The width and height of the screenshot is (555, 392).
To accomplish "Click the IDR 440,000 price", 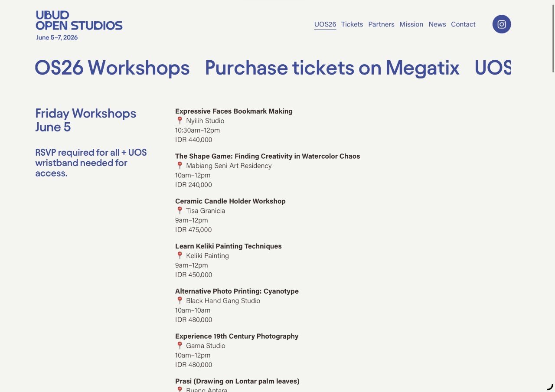I will point(194,140).
